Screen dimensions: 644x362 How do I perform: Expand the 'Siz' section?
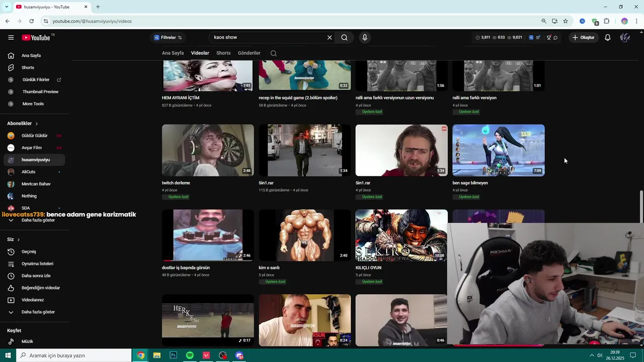click(14, 240)
